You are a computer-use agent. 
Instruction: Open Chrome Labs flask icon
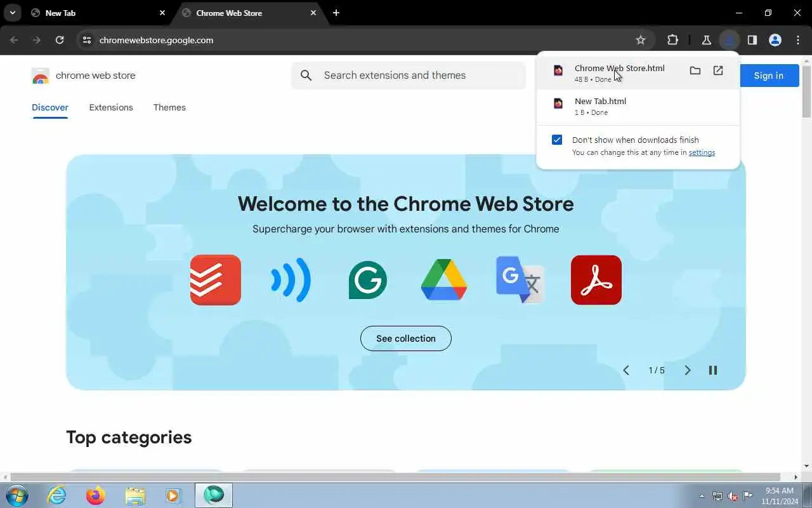pyautogui.click(x=706, y=40)
